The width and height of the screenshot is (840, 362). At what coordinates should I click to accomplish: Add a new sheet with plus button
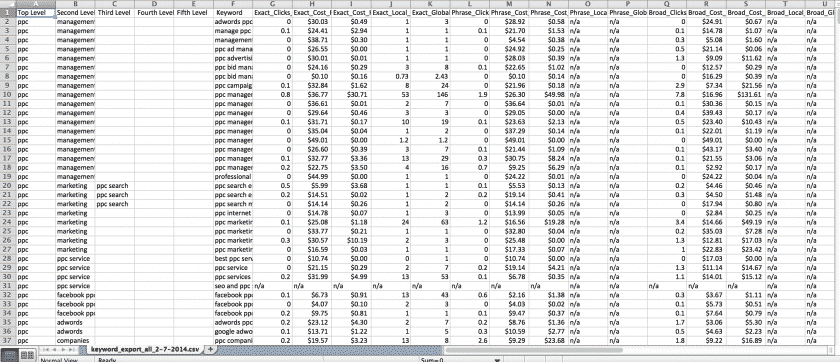coord(211,349)
